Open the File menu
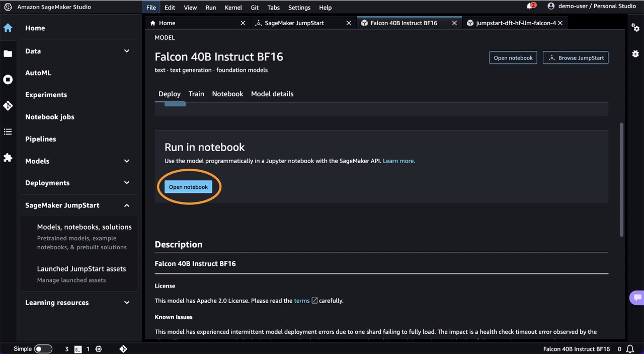 (151, 8)
